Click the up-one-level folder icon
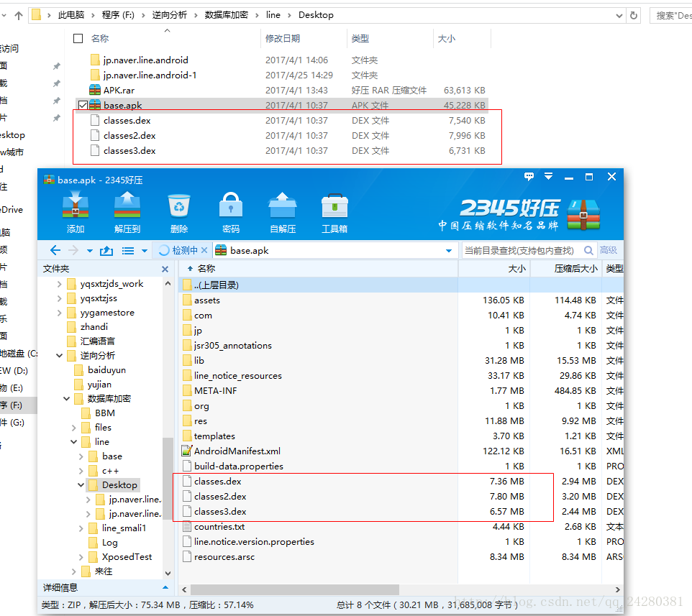The image size is (692, 616). pyautogui.click(x=106, y=251)
